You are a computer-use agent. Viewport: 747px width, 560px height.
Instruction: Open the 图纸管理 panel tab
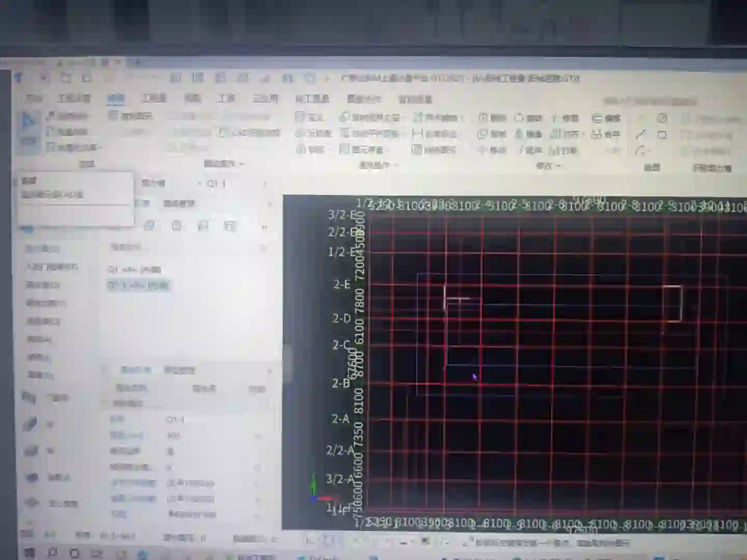click(x=178, y=204)
